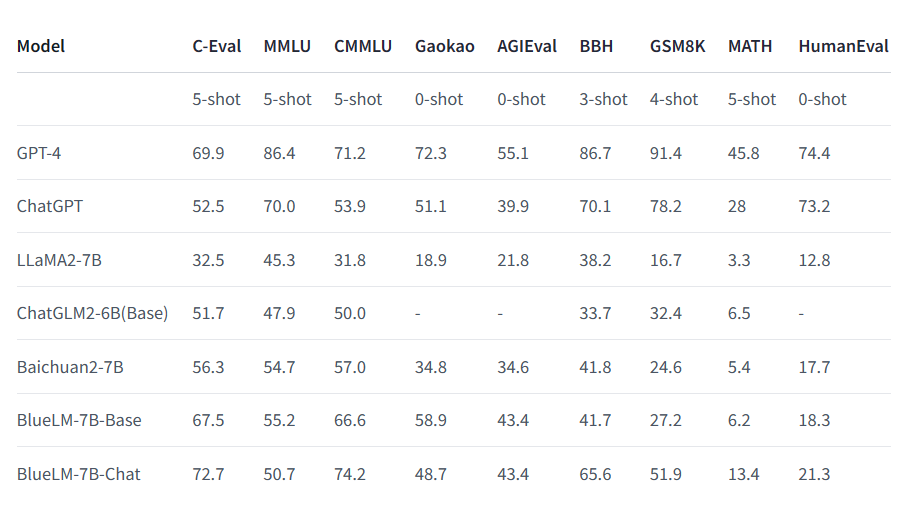Click the HumanEval column header
The height and width of the screenshot is (510, 921).
[x=843, y=46]
